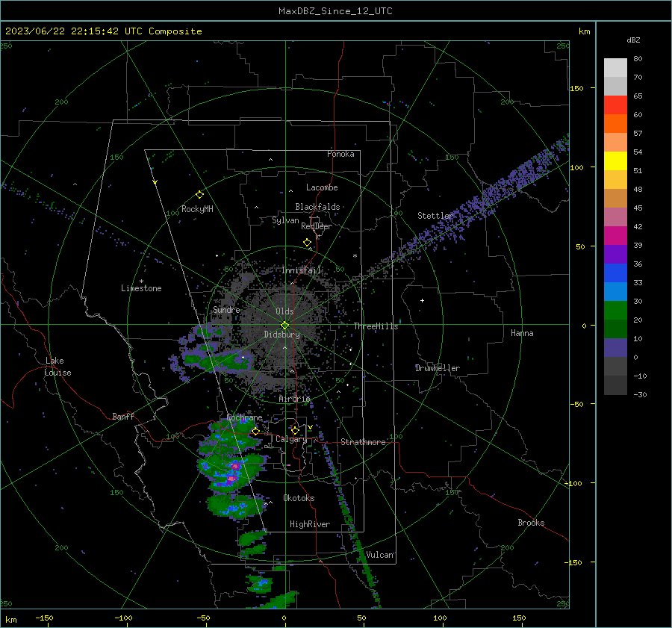This screenshot has width=672, height=628.
Task: Click the white asterisk marker east of Innisfail
Action: (355, 256)
